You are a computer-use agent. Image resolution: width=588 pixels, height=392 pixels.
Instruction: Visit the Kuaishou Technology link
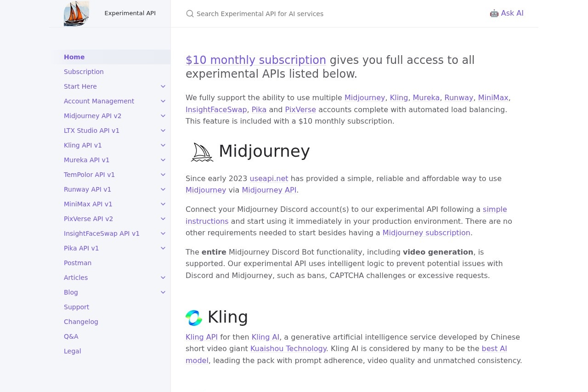288,349
